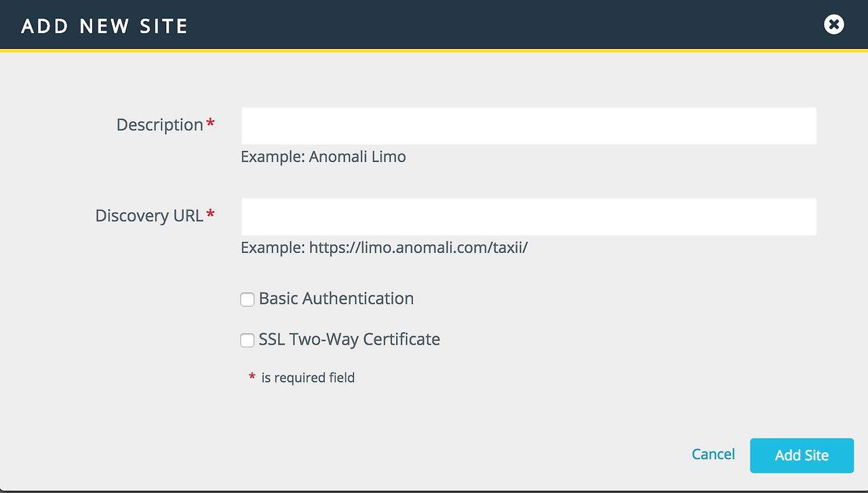This screenshot has height=493, width=868.
Task: Enable the Basic Authentication checkbox
Action: 248,299
